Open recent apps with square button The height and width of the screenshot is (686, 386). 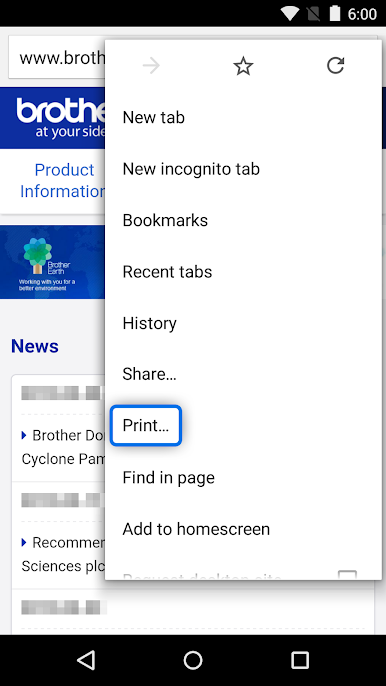coord(300,660)
